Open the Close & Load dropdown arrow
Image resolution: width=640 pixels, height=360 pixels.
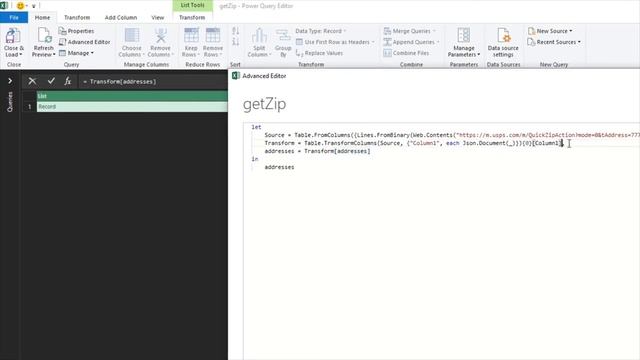[21, 55]
